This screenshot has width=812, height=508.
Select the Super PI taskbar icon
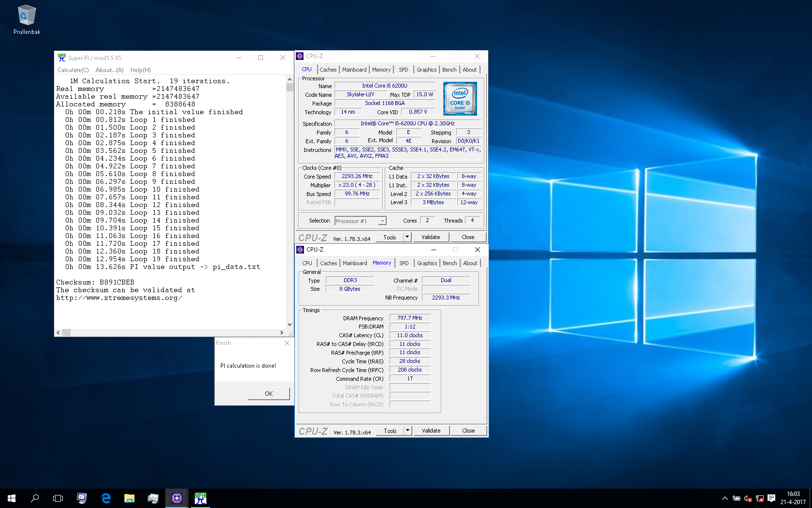[x=201, y=498]
